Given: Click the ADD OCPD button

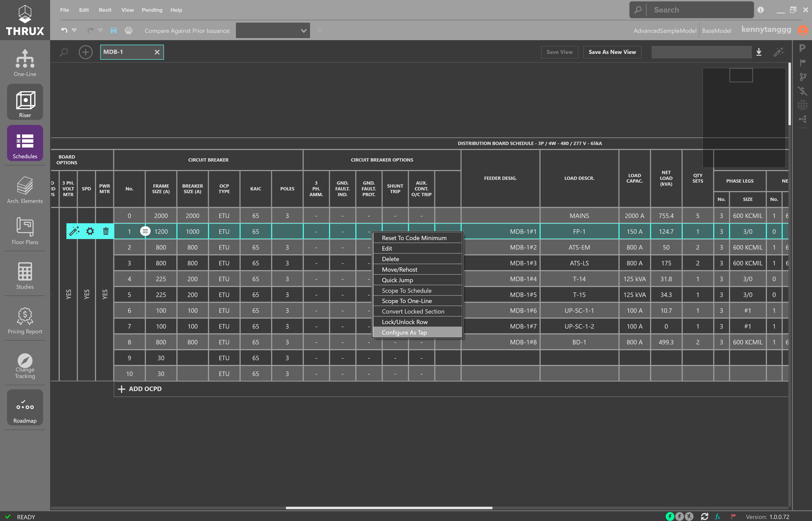Looking at the screenshot, I should coord(140,389).
